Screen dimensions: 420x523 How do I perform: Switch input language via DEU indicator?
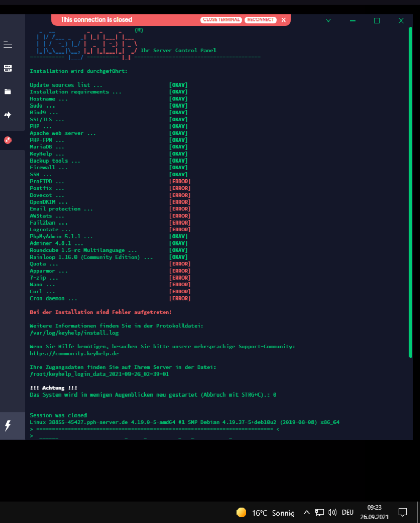click(348, 513)
